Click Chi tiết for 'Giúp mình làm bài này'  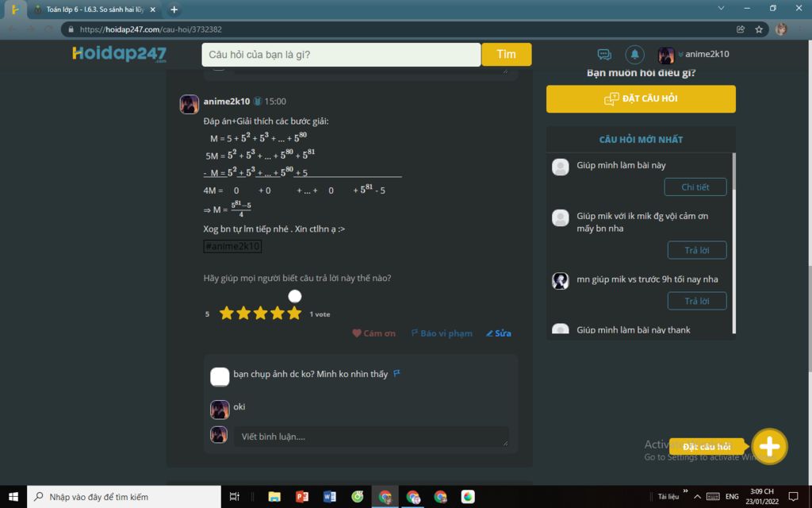tap(695, 187)
